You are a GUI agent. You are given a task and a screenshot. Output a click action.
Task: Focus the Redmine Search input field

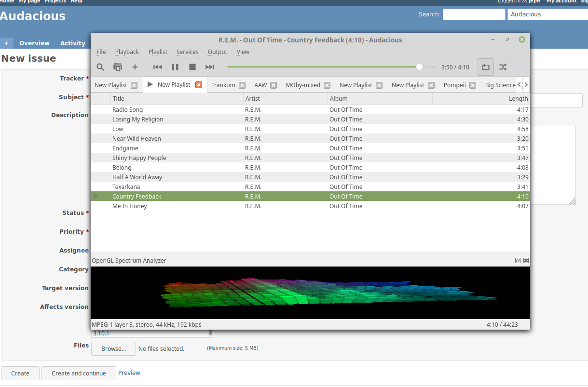(474, 14)
